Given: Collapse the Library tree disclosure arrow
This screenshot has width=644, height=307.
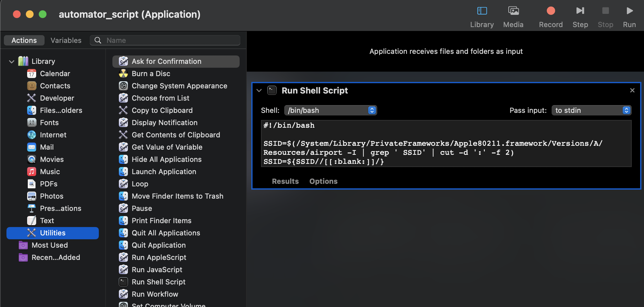Looking at the screenshot, I should (12, 61).
